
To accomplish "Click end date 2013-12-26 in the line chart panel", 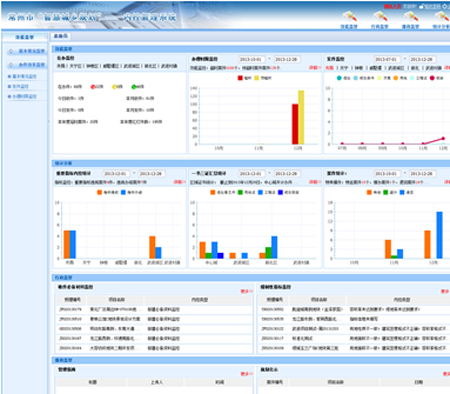I will pyautogui.click(x=422, y=59).
